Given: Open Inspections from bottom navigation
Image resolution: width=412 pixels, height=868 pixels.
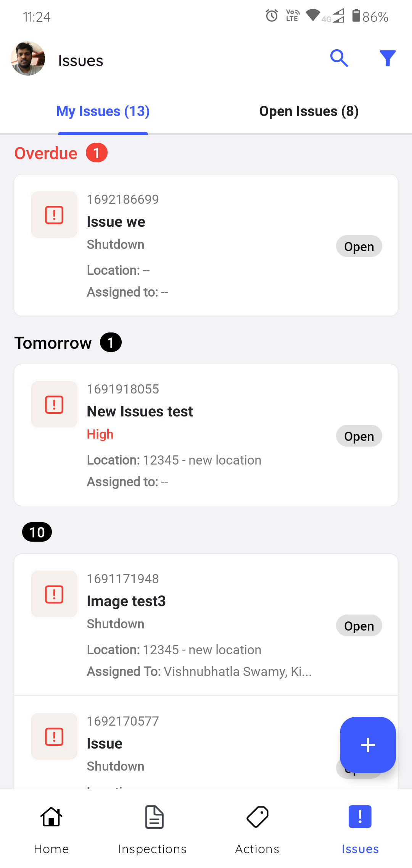Looking at the screenshot, I should click(x=153, y=828).
